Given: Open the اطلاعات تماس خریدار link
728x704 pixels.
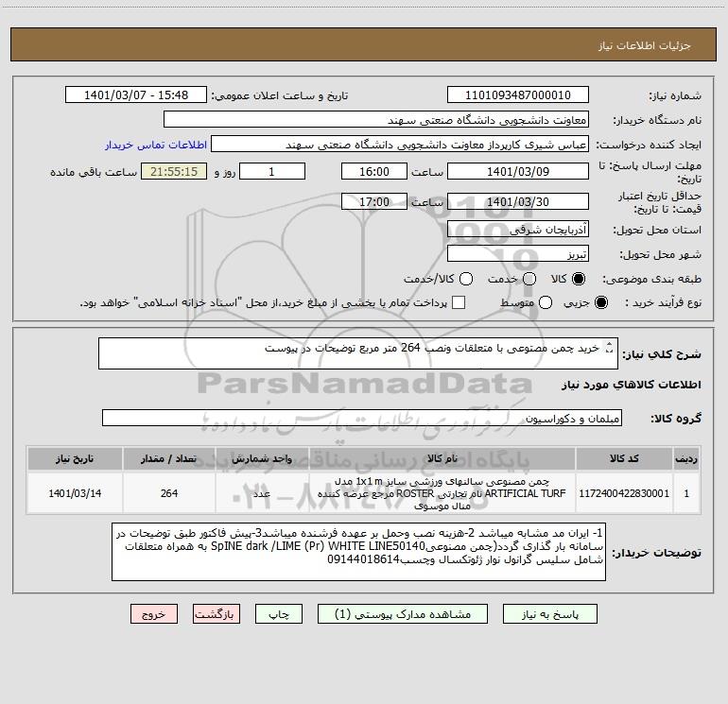Looking at the screenshot, I should click(x=156, y=145).
